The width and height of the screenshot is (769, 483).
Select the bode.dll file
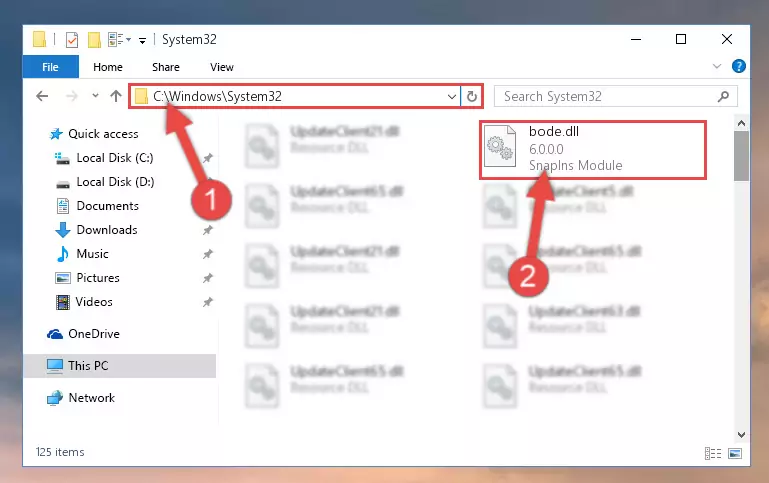click(592, 149)
